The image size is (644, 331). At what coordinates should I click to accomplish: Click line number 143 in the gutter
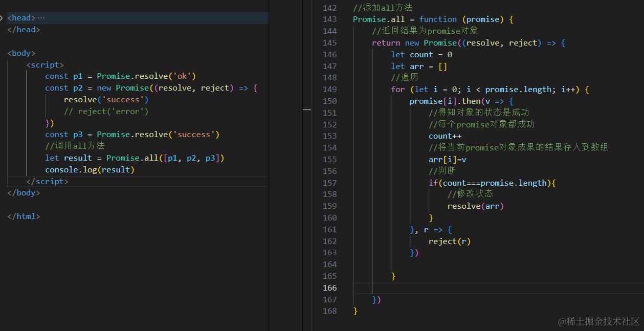tap(330, 19)
